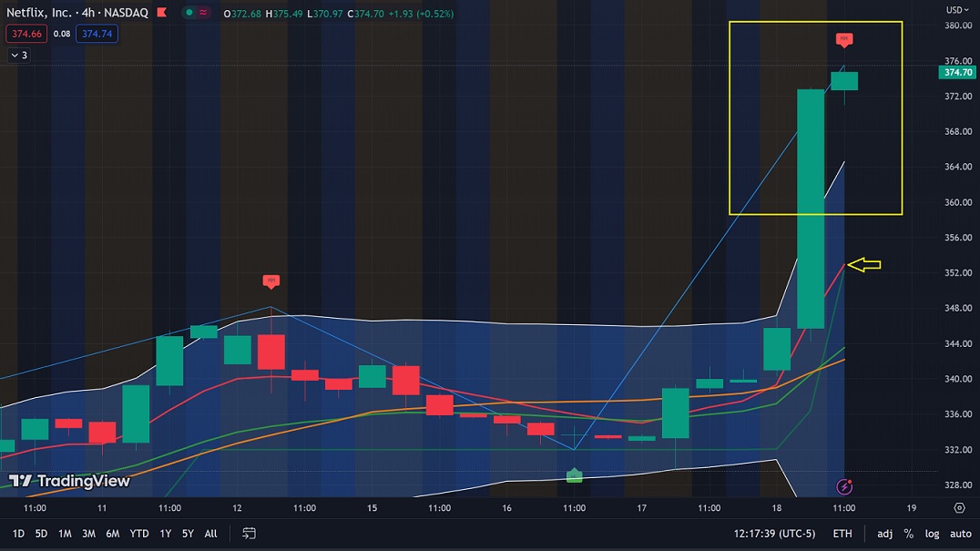Viewport: 980px width, 551px height.
Task: Select the 3M time range
Action: [88, 534]
